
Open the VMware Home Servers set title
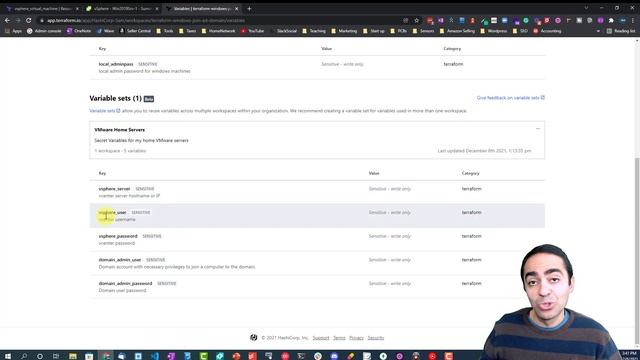[x=120, y=130]
